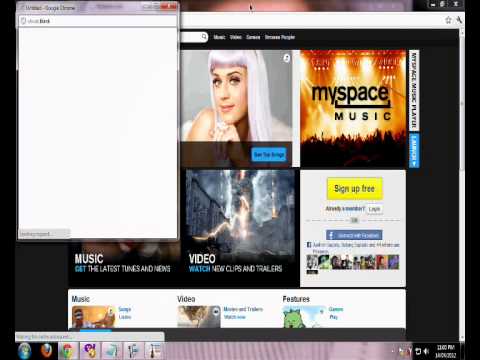Click the volume speaker icon in system tray

426,351
